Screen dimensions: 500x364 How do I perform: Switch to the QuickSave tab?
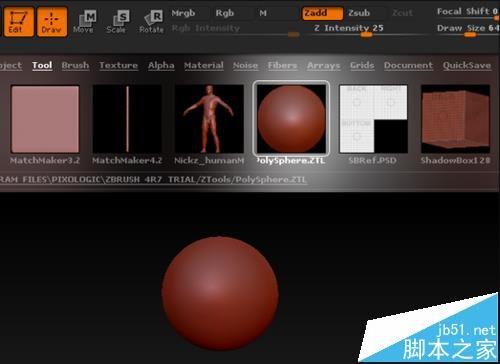coord(467,65)
